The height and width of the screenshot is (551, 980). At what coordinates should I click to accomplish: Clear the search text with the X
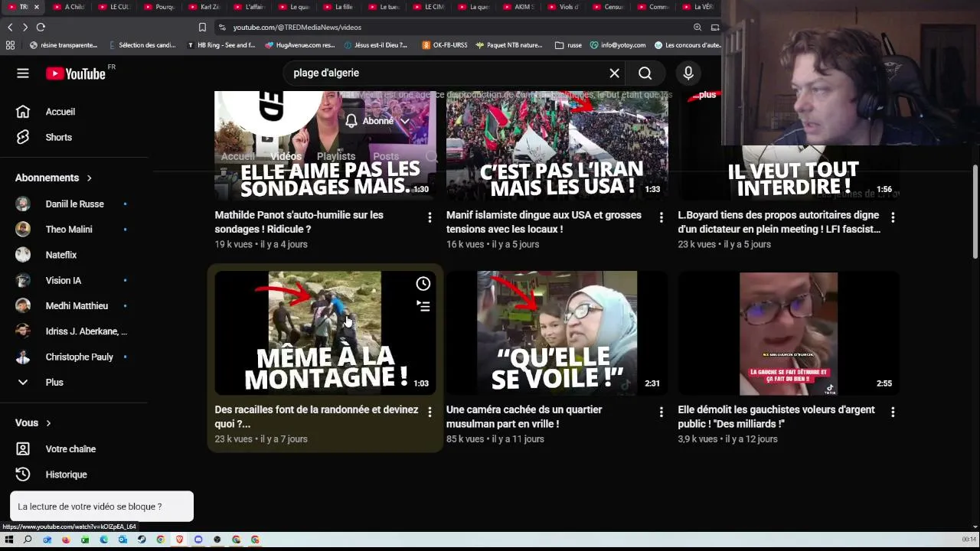coord(614,73)
